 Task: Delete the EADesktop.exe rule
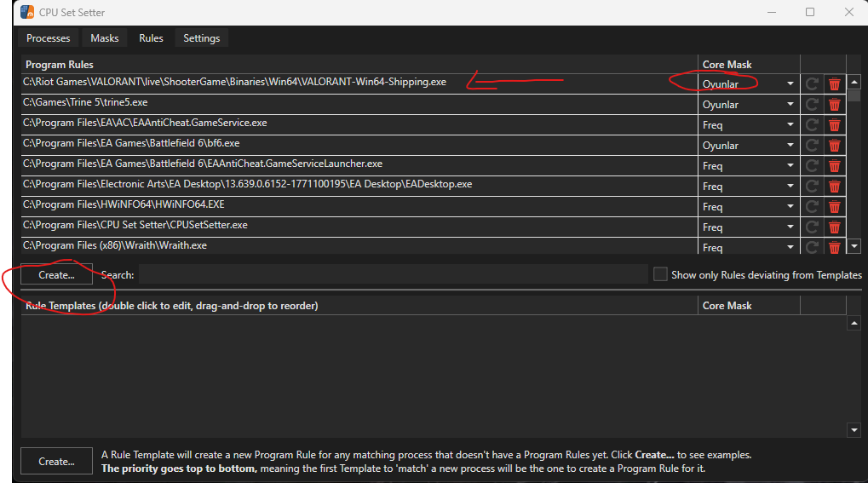pyautogui.click(x=834, y=187)
